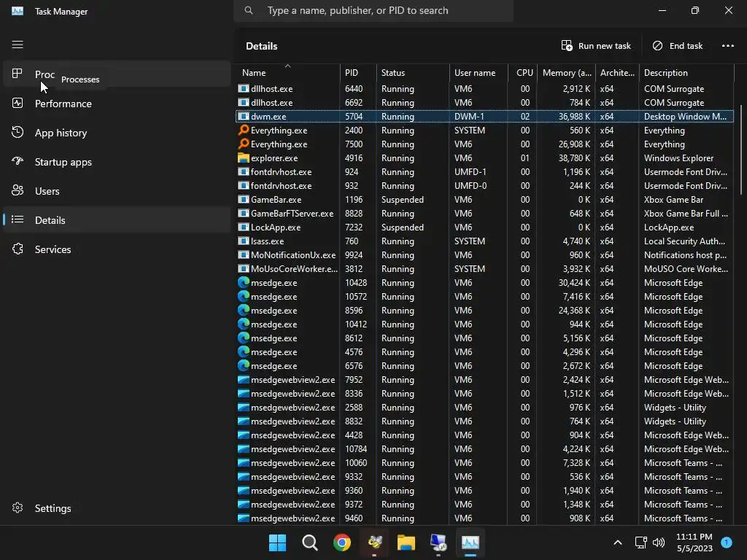The width and height of the screenshot is (747, 560).
Task: Open taskbar Search
Action: coord(309,542)
